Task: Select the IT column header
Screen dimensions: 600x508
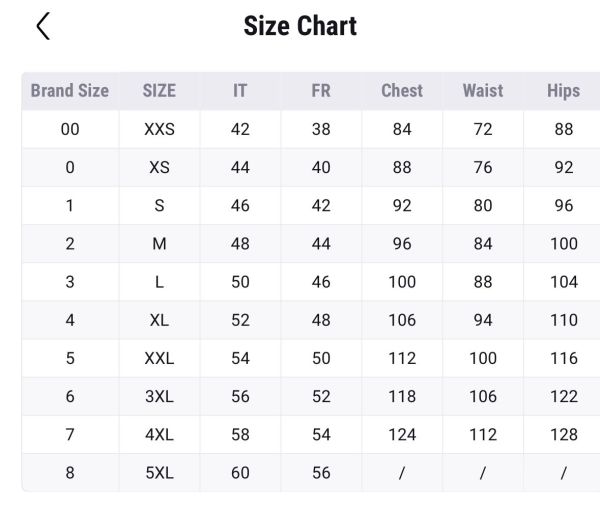Action: pos(240,91)
